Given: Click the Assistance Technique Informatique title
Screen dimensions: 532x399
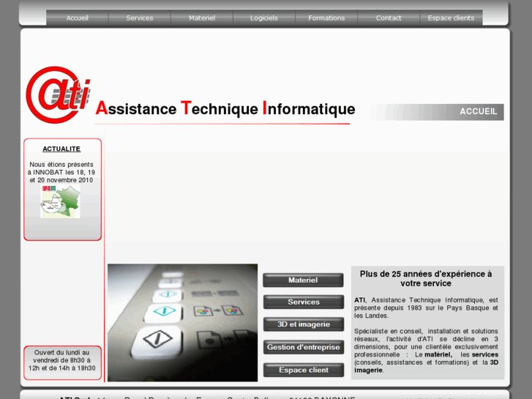Looking at the screenshot, I should pyautogui.click(x=225, y=108).
